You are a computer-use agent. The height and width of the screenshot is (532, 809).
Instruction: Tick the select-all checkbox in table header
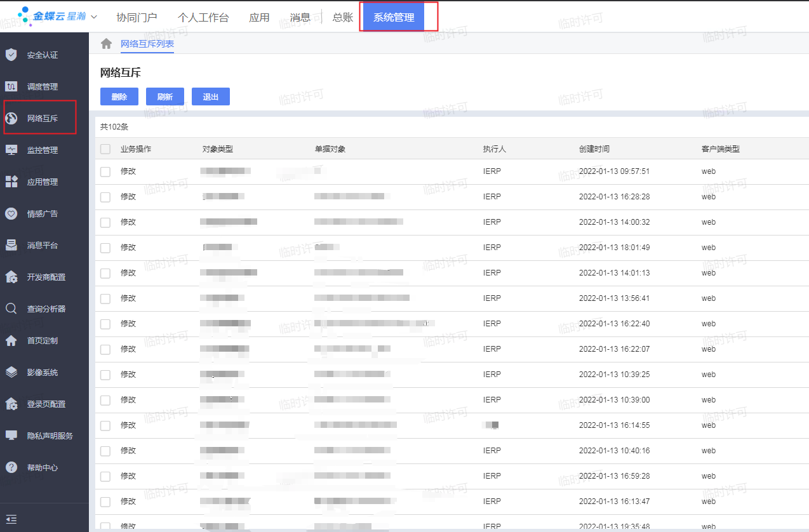(105, 149)
